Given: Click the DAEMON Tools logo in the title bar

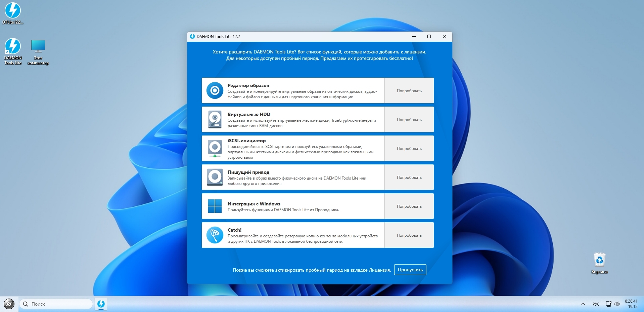Looking at the screenshot, I should pos(192,36).
